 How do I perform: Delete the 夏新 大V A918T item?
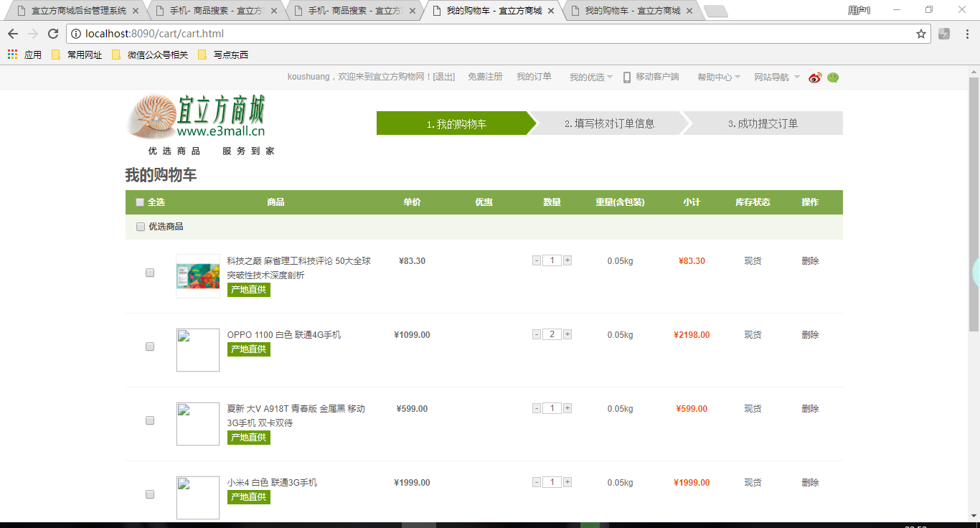click(810, 409)
